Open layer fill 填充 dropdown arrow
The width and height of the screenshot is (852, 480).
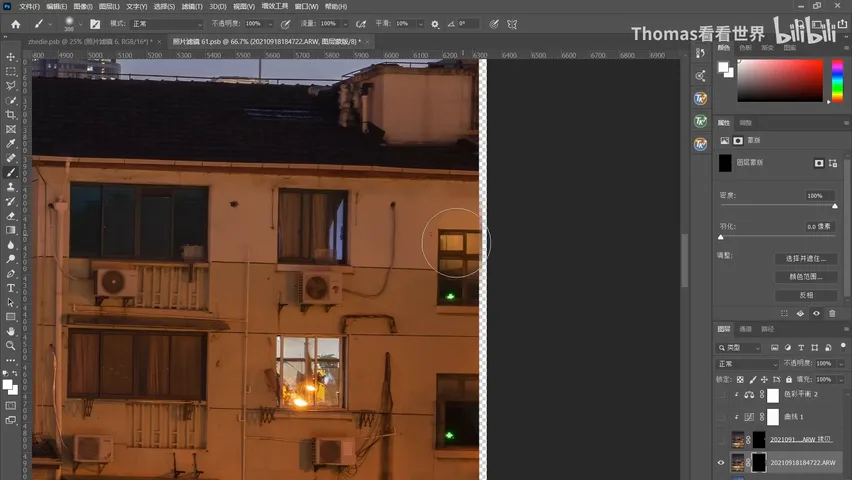[x=841, y=379]
